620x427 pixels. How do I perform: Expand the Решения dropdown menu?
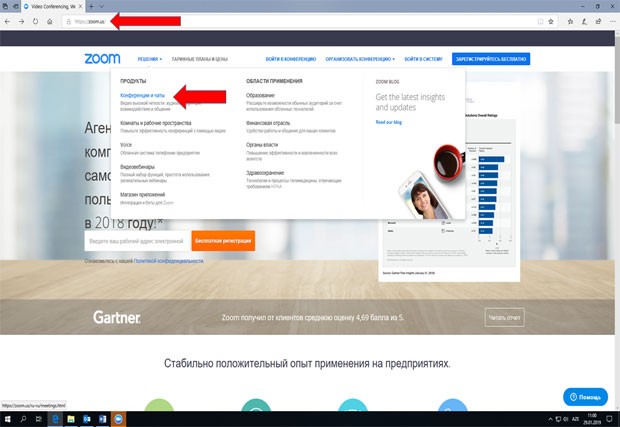(149, 59)
